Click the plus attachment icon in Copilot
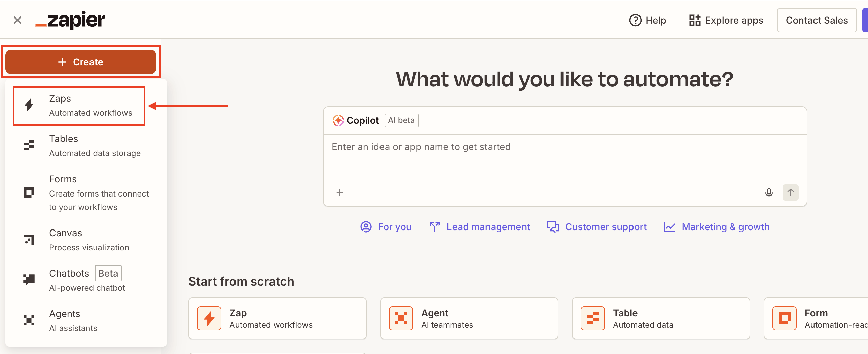The height and width of the screenshot is (354, 868). coord(340,192)
